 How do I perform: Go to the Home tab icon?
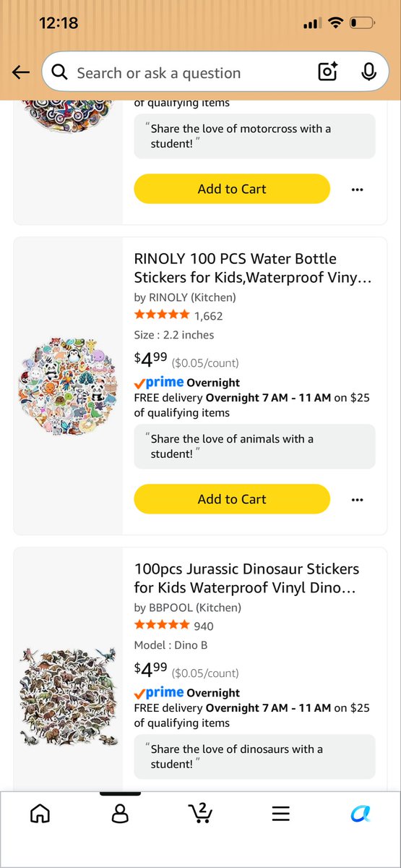[40, 814]
